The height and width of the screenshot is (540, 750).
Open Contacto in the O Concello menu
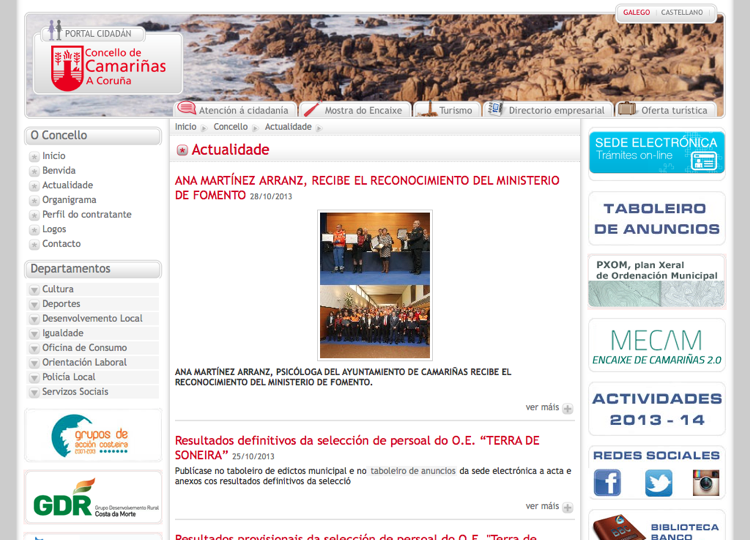click(x=61, y=244)
